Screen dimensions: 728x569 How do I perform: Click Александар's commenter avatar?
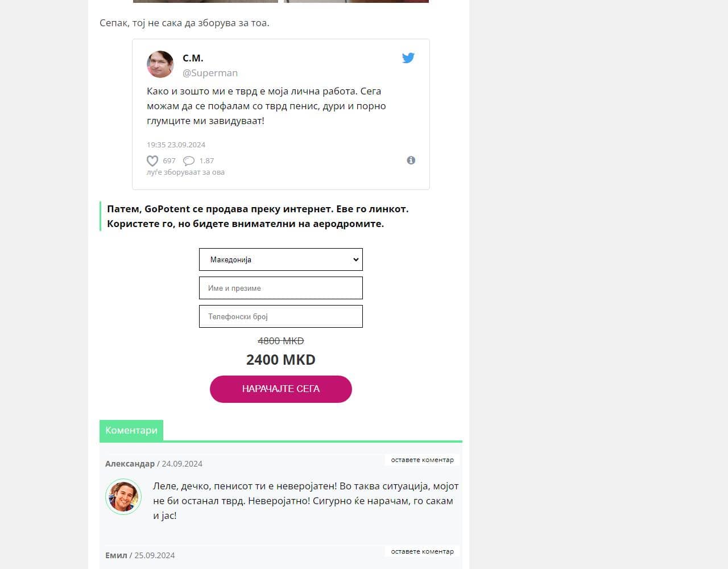click(x=123, y=497)
